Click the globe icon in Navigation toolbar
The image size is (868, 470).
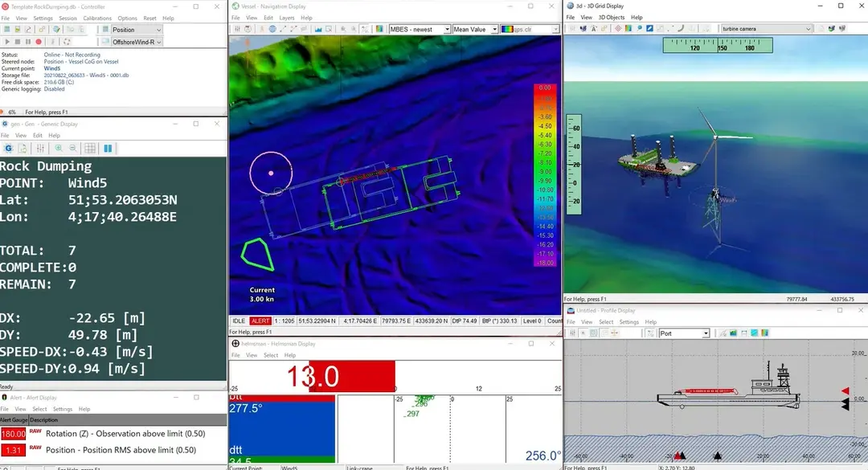tap(272, 29)
